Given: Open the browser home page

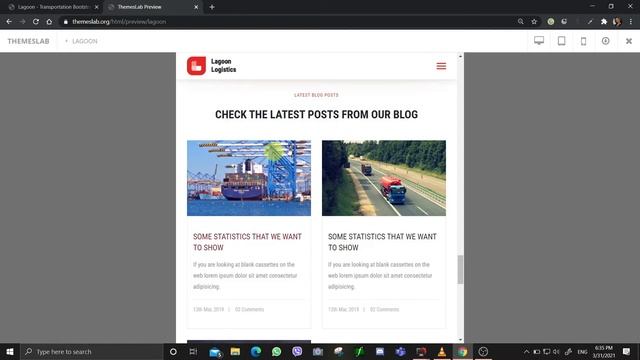Looking at the screenshot, I should tap(49, 22).
